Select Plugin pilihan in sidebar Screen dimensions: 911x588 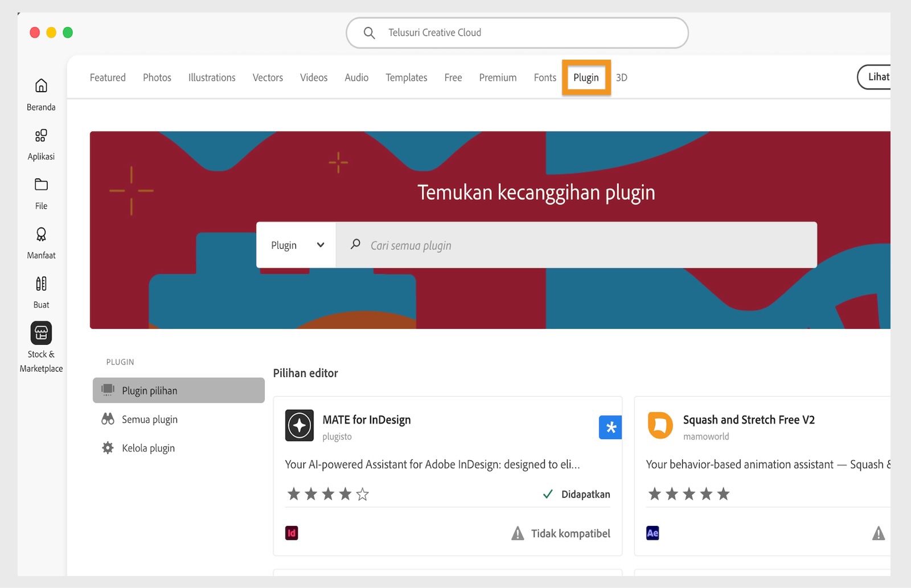(x=179, y=390)
